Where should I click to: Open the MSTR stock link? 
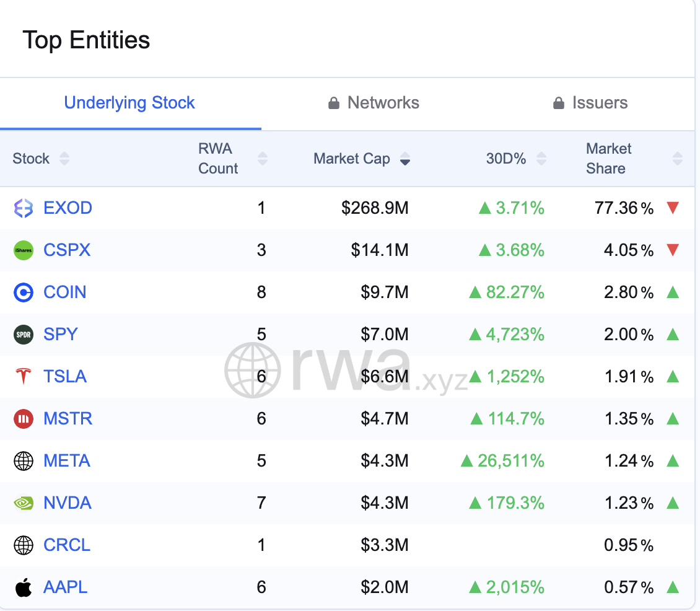pyautogui.click(x=68, y=419)
